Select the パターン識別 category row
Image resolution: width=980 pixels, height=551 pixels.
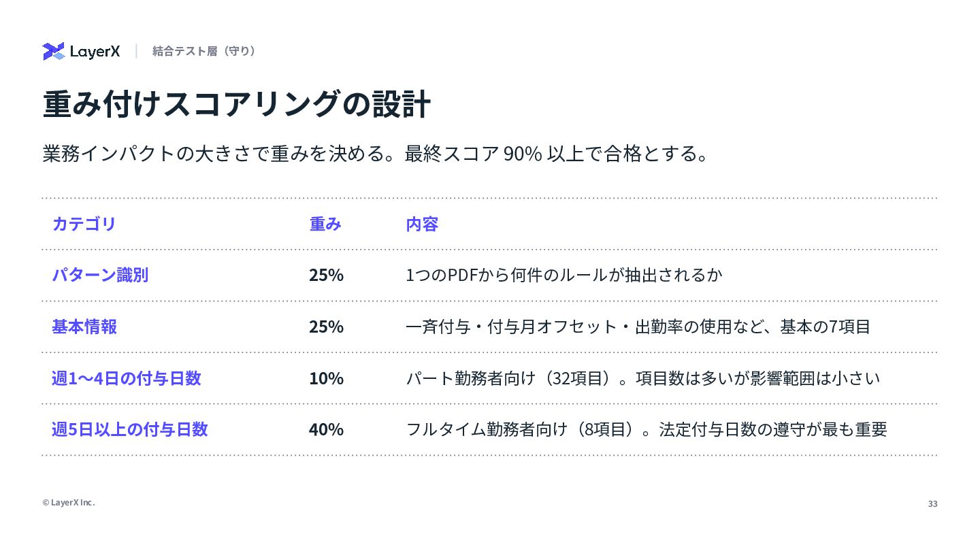point(489,275)
